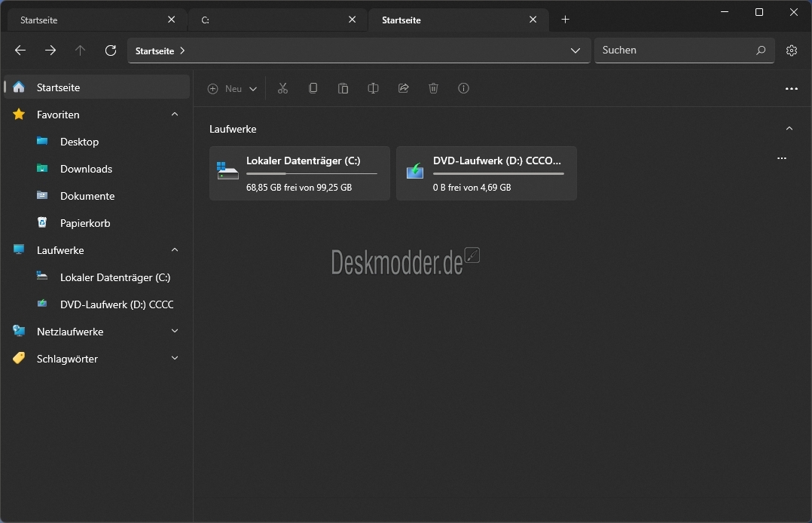Close the C: tab

[x=353, y=20]
